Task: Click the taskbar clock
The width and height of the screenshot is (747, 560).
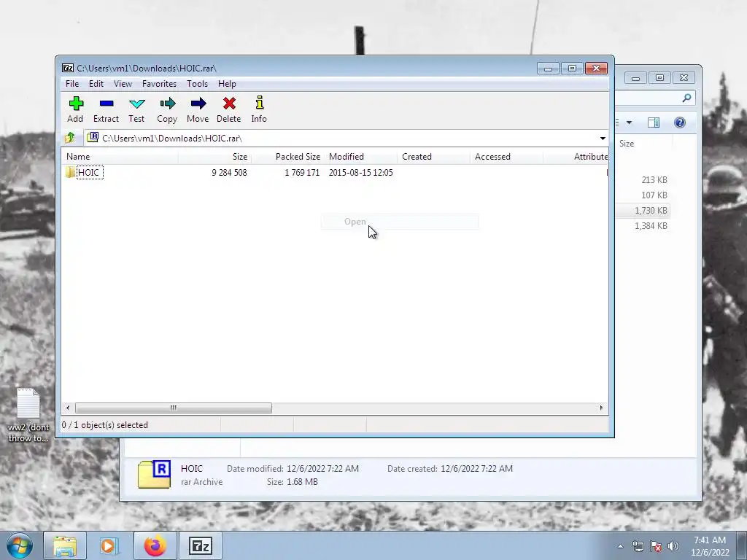Action: click(710, 546)
